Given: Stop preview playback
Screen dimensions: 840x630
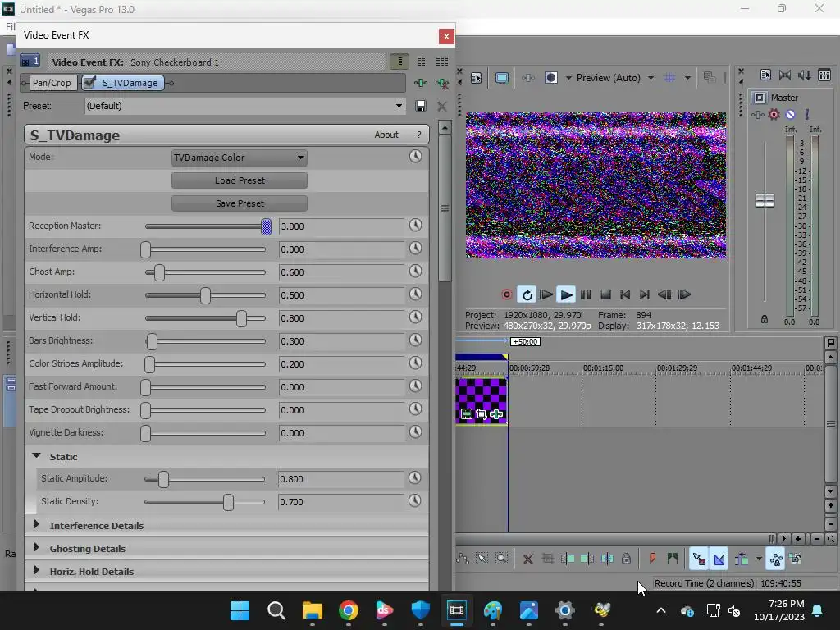Looking at the screenshot, I should click(605, 294).
